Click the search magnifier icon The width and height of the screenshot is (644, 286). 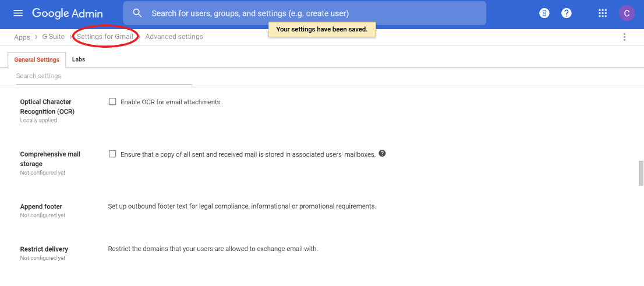pos(137,13)
